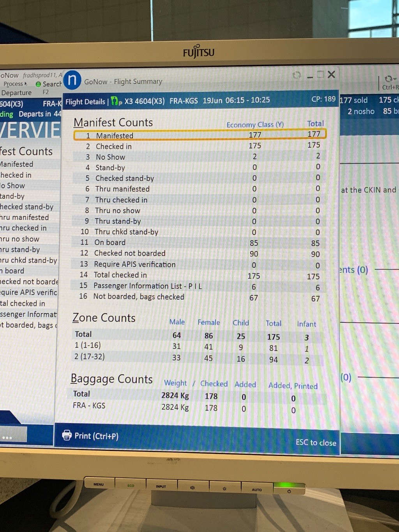Maximize the Flight Summary window
The image size is (399, 532).
320,74
